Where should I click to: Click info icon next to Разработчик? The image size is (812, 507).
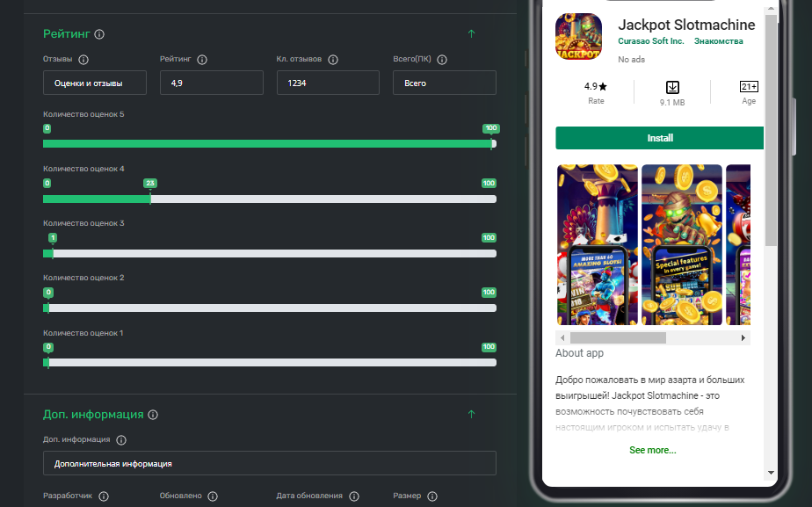pos(104,496)
